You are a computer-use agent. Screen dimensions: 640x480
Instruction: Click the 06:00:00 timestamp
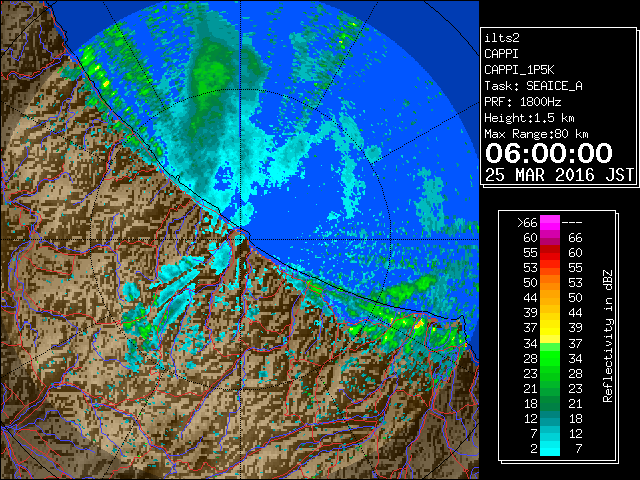[x=549, y=153]
